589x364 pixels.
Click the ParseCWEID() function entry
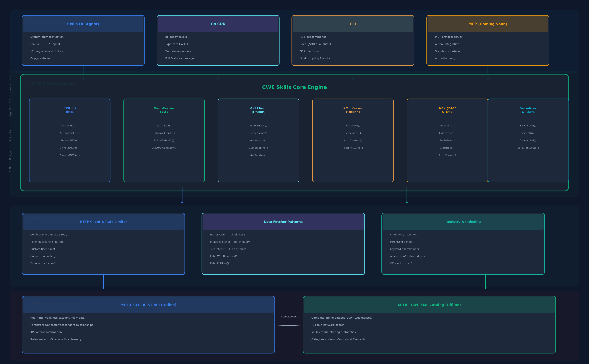pyautogui.click(x=70, y=126)
